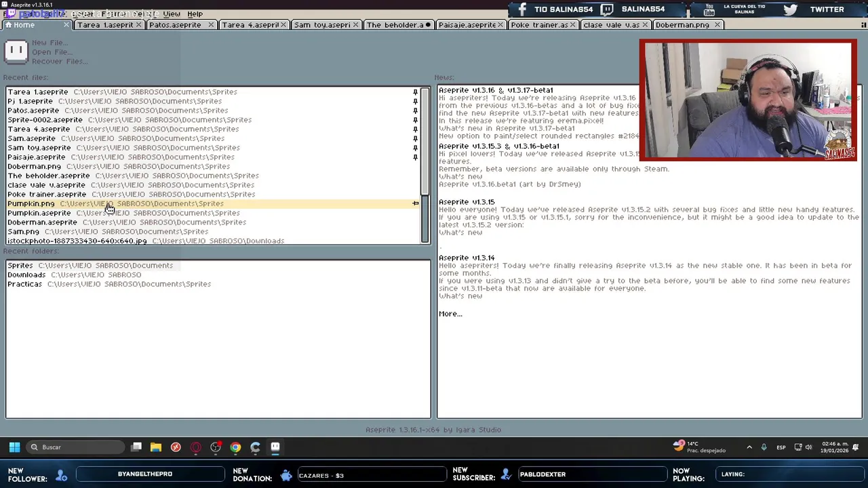This screenshot has height=488, width=868.
Task: Close the Tarea 4.aseprite tab
Action: coord(283,25)
